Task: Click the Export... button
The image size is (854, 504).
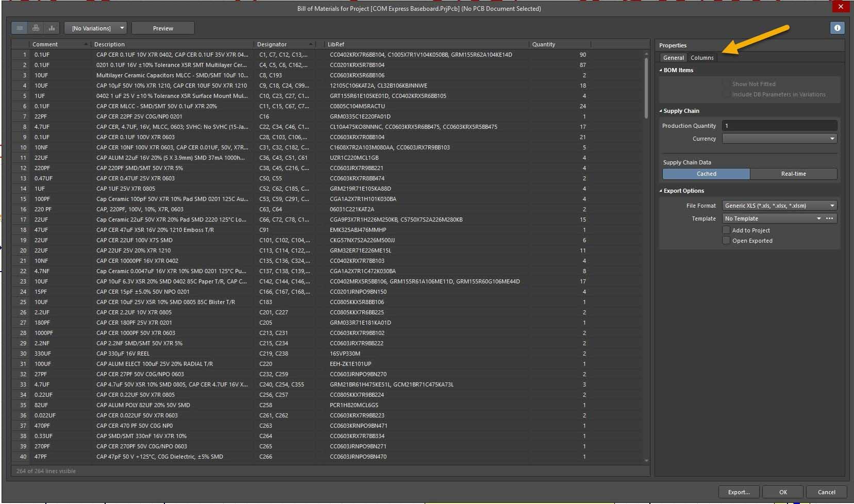Action: [x=739, y=492]
